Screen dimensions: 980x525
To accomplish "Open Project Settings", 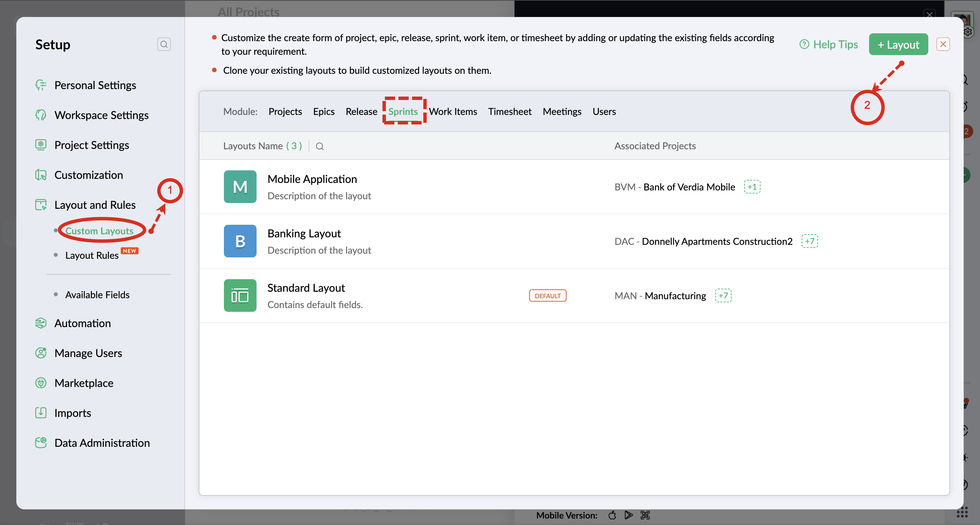I will 92,145.
